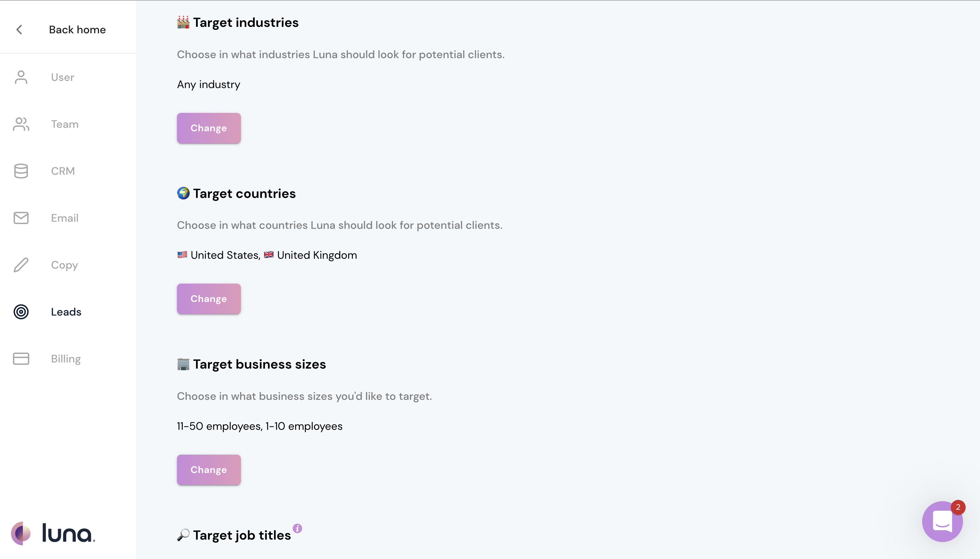Screen dimensions: 980x559
Task: Click the Back home link
Action: click(77, 30)
